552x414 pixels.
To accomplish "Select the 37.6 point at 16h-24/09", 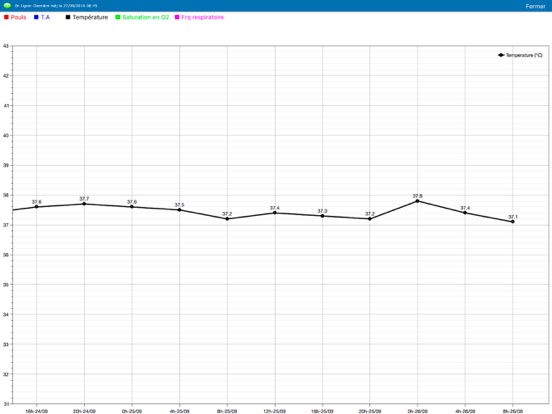I will click(37, 207).
